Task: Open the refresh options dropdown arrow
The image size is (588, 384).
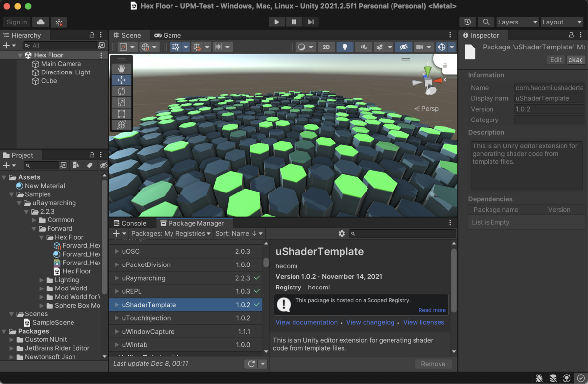Action: click(263, 364)
